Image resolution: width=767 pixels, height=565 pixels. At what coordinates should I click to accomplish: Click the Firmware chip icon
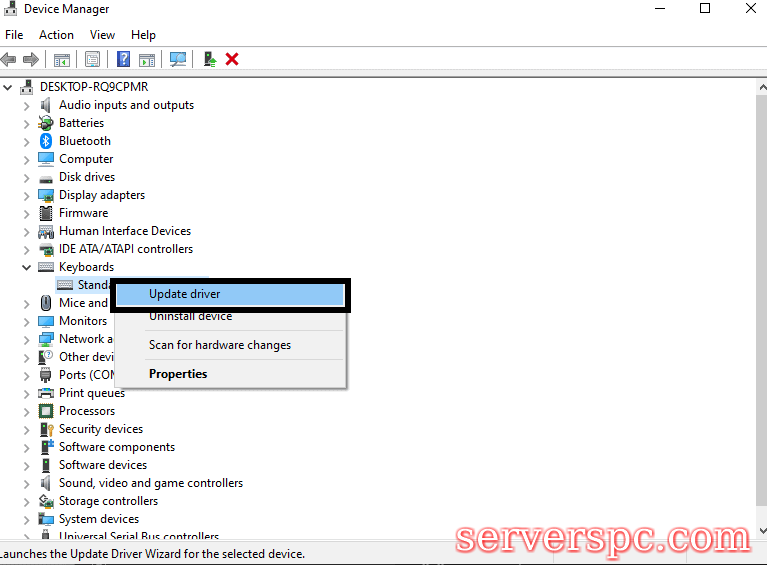point(46,213)
